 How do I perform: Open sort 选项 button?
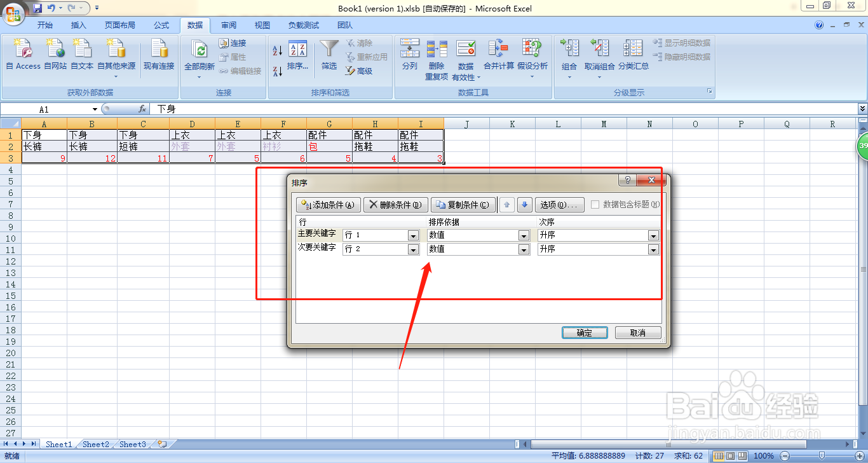(559, 205)
